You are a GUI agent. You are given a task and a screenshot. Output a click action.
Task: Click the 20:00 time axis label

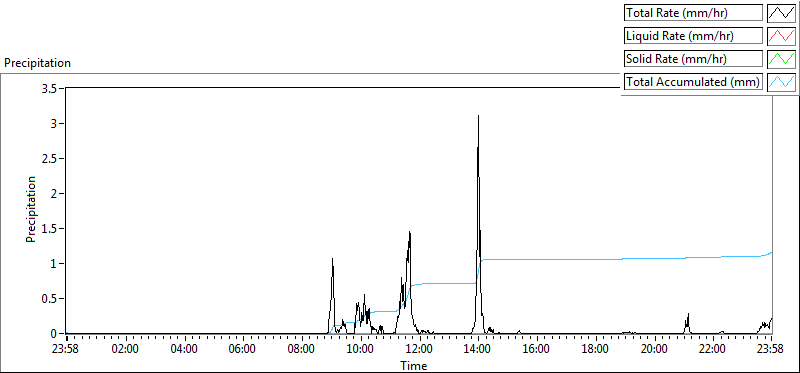655,350
